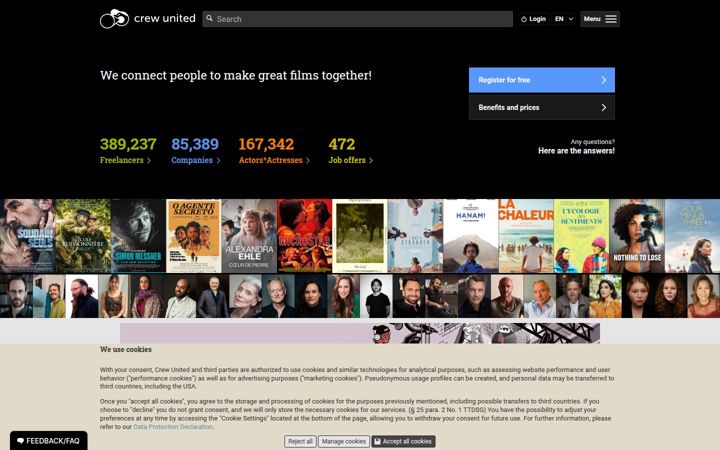Open L'Écologie des Sentiments poster
The image size is (720, 450).
click(581, 236)
